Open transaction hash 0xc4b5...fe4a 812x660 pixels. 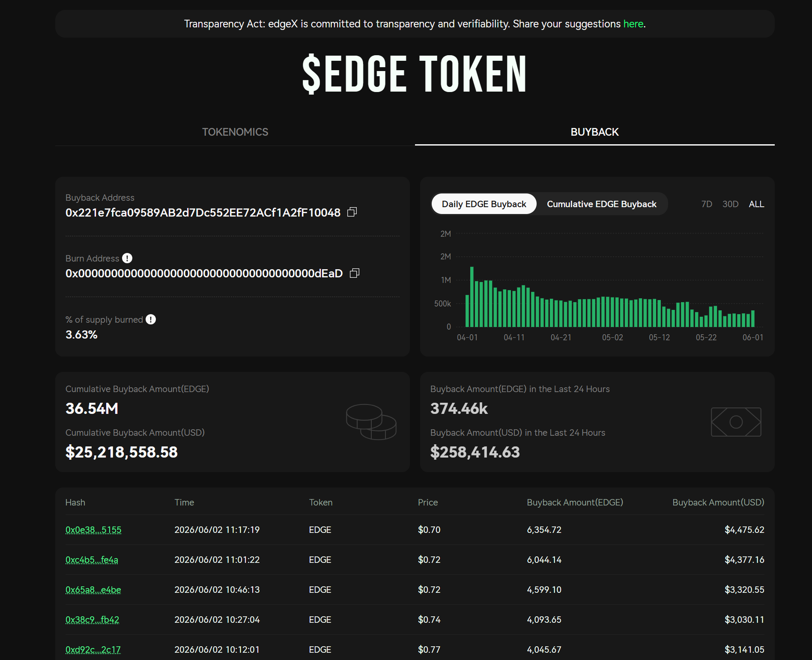[x=92, y=560]
